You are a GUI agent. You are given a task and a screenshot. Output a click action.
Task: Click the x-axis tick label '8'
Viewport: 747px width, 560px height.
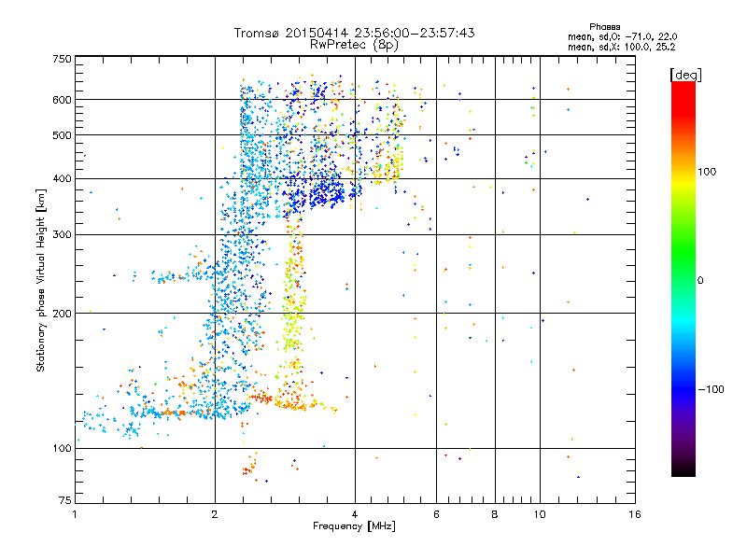[x=495, y=514]
